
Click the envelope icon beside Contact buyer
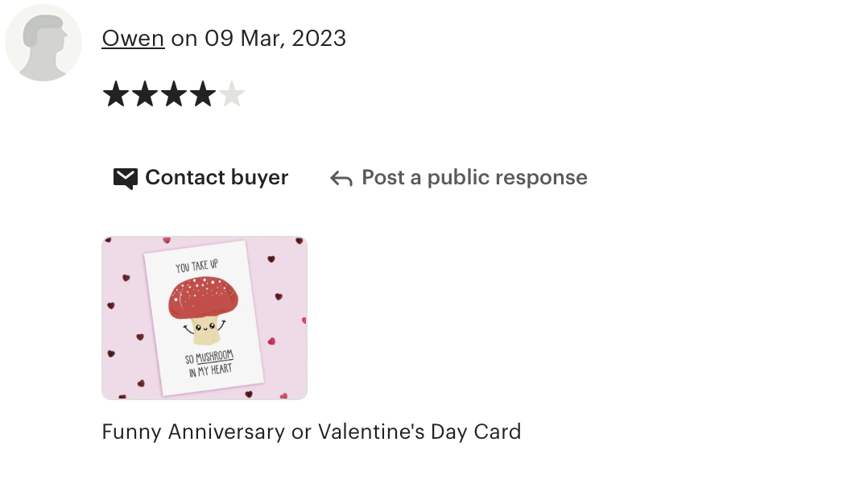tap(126, 178)
